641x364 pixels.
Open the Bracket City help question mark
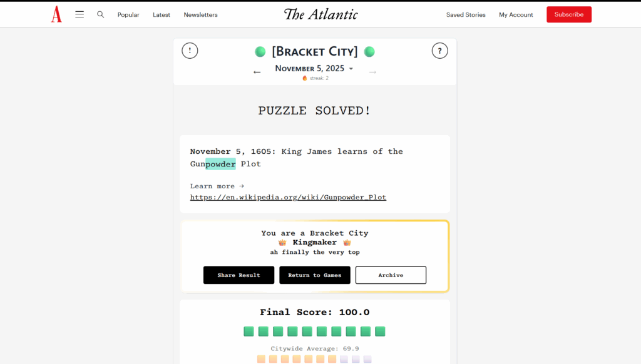click(440, 50)
